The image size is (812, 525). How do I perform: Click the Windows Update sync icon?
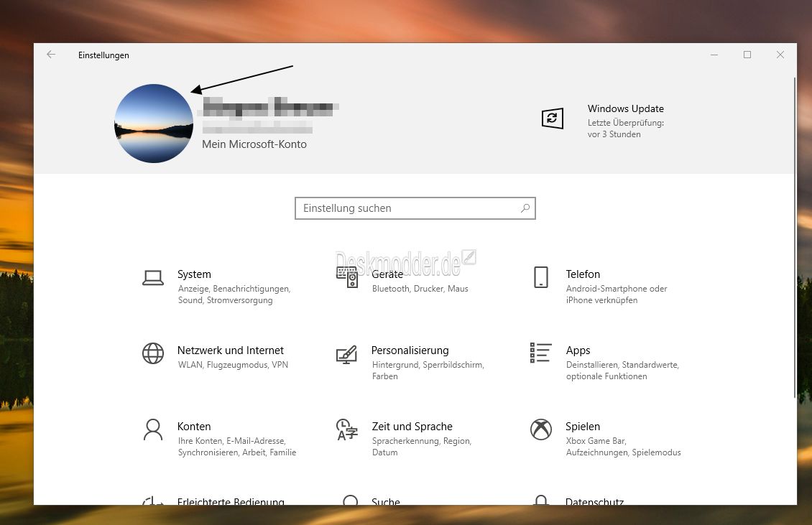pyautogui.click(x=552, y=118)
